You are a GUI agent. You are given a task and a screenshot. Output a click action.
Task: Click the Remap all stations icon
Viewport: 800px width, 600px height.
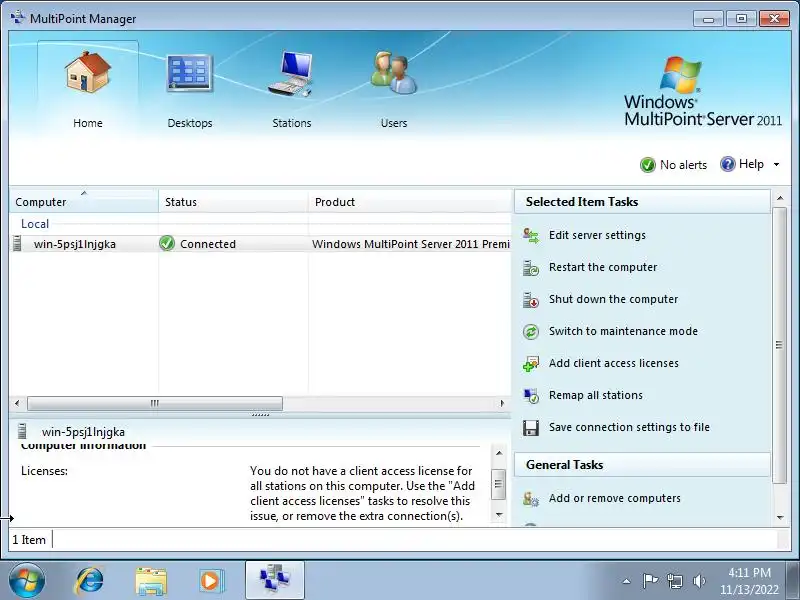click(x=531, y=396)
